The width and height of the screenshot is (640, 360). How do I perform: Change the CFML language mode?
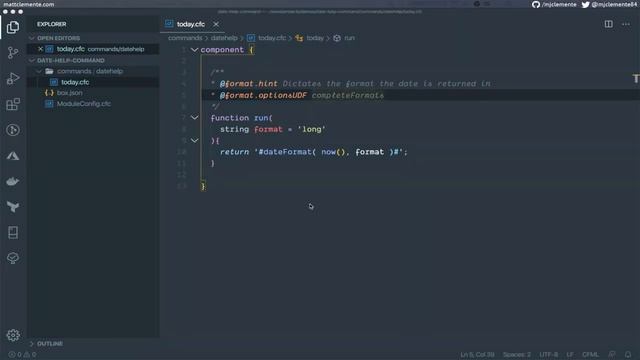point(590,355)
